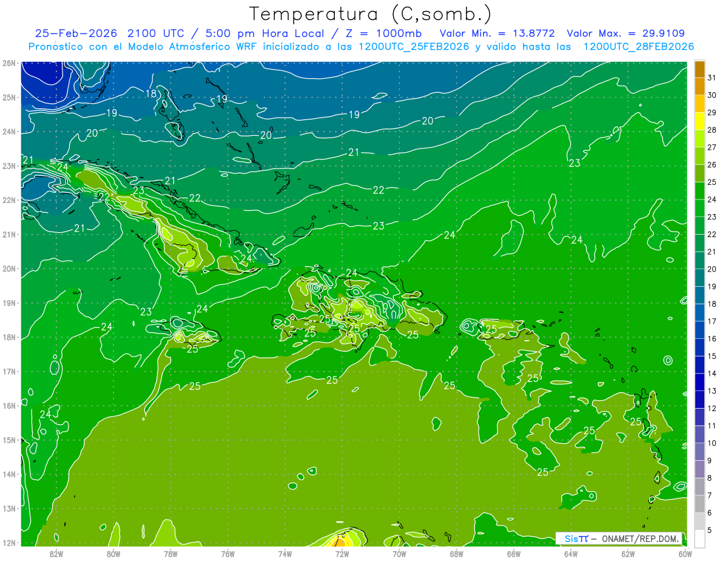Pick the colorbar segment between 12 and 13
This screenshot has width=728, height=562.
click(699, 400)
